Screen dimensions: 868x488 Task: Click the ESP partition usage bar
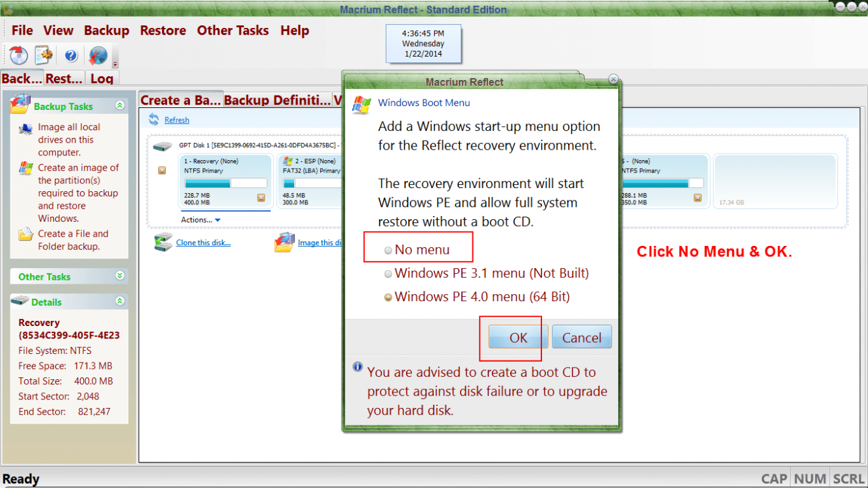point(312,183)
